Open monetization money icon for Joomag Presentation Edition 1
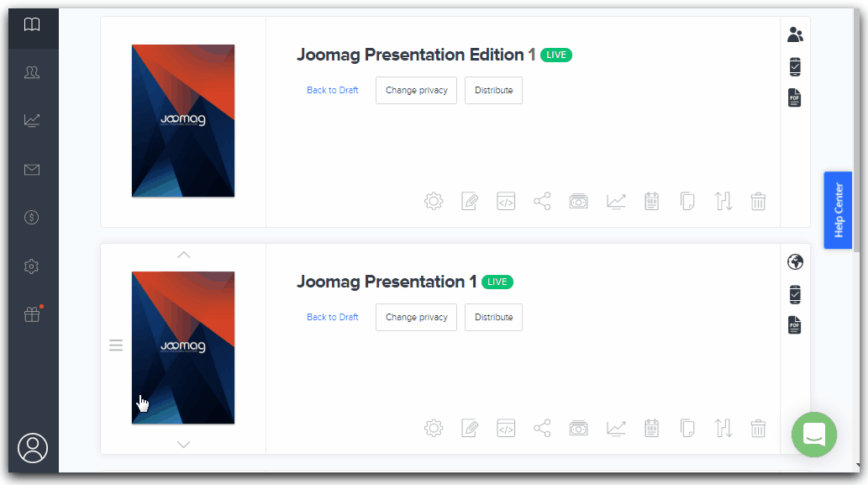Screen dimensions: 868x485 pyautogui.click(x=578, y=201)
